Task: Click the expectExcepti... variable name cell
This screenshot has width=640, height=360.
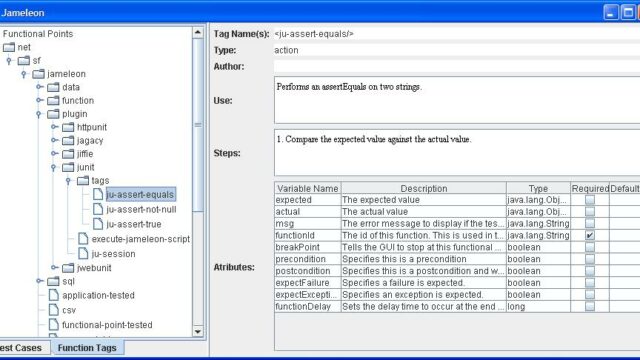Action: 308,295
